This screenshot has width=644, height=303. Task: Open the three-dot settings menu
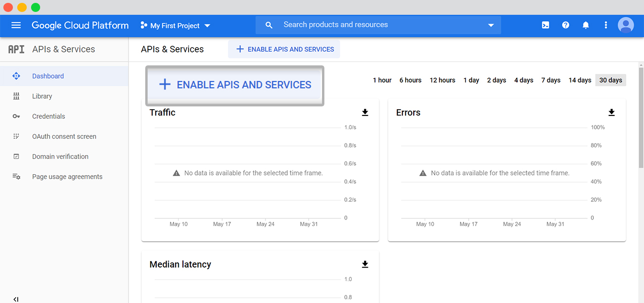[606, 25]
